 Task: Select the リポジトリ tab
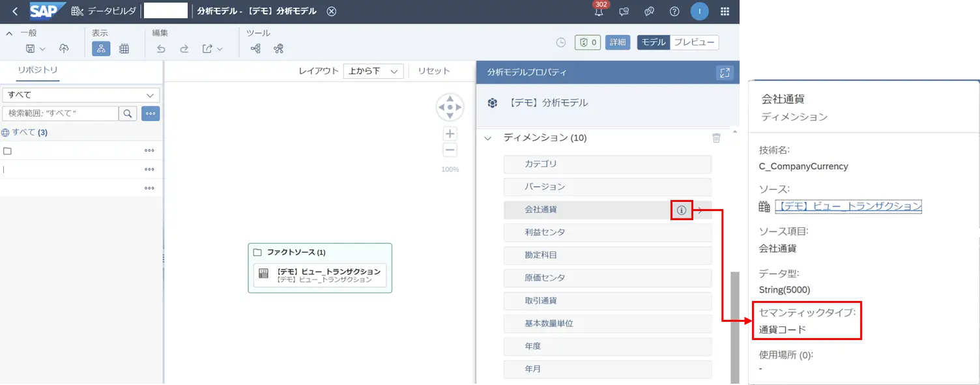click(x=38, y=70)
